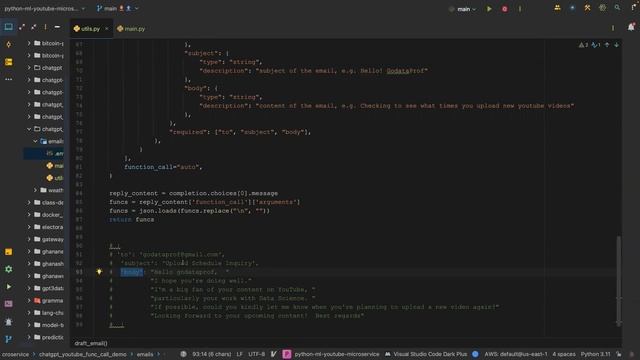Screen dimensions: 640x360
Task: Collapse the emails folder
Action: pos(36,141)
